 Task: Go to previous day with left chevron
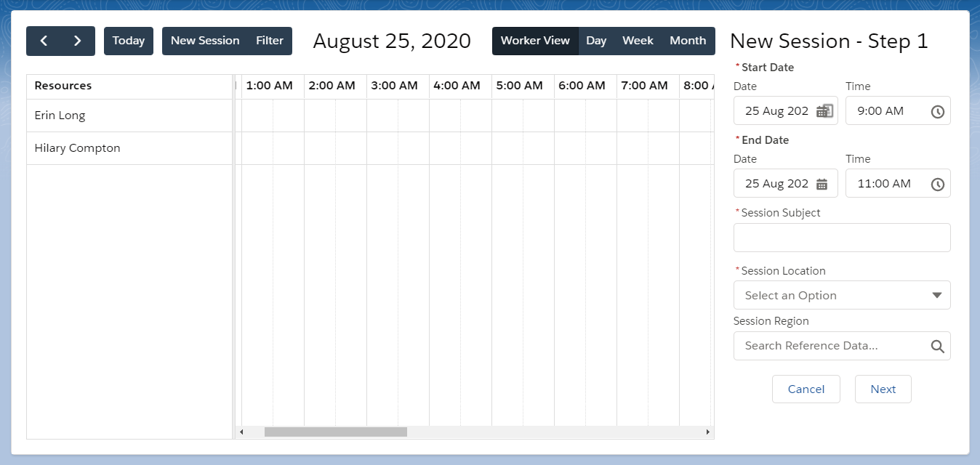pos(44,41)
